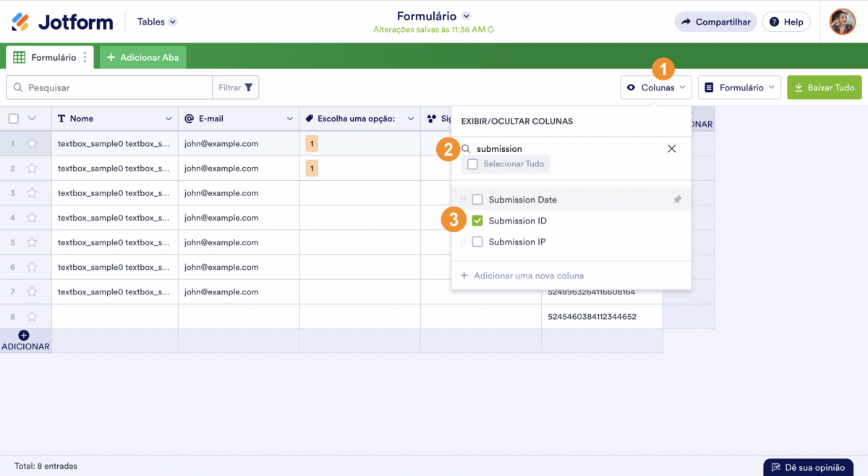This screenshot has height=476, width=868.
Task: Select the E-mail cell in row 3
Action: [x=239, y=193]
